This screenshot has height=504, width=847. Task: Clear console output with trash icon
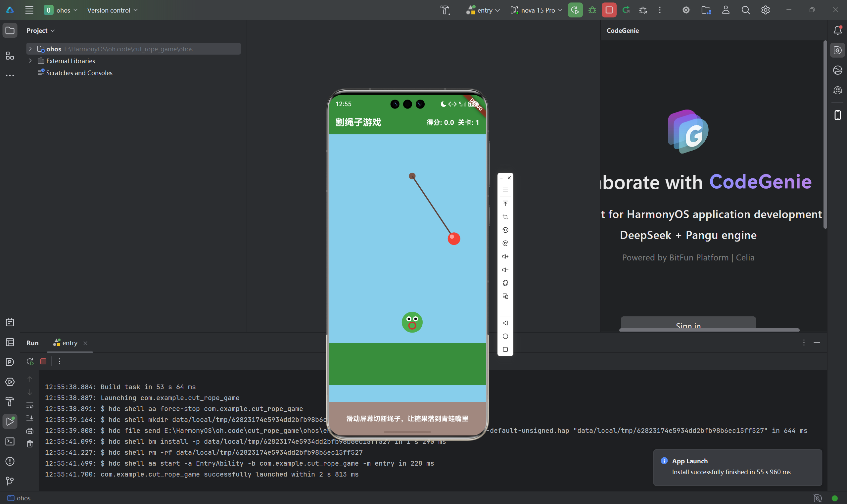(30, 444)
